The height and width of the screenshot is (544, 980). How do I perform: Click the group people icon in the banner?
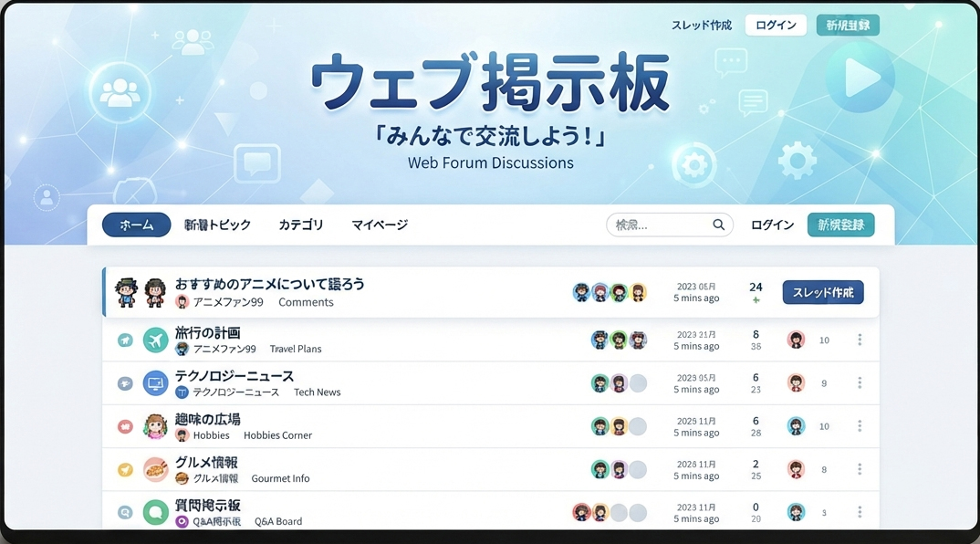click(120, 92)
